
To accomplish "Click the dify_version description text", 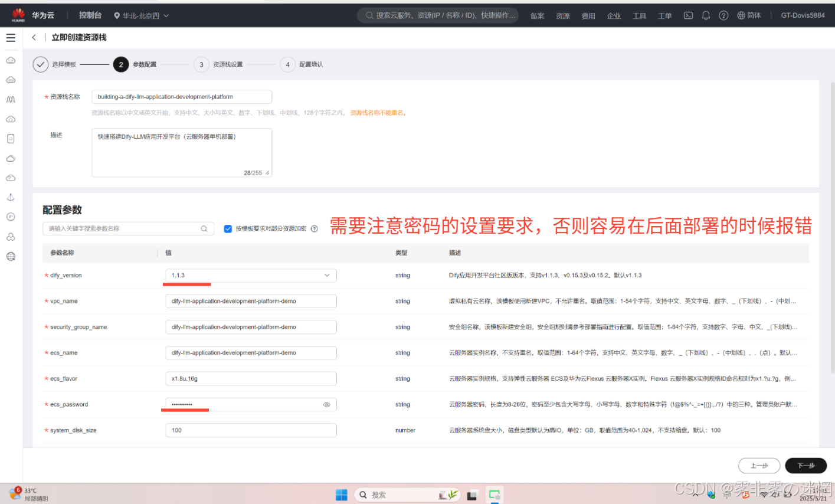I will (x=545, y=275).
